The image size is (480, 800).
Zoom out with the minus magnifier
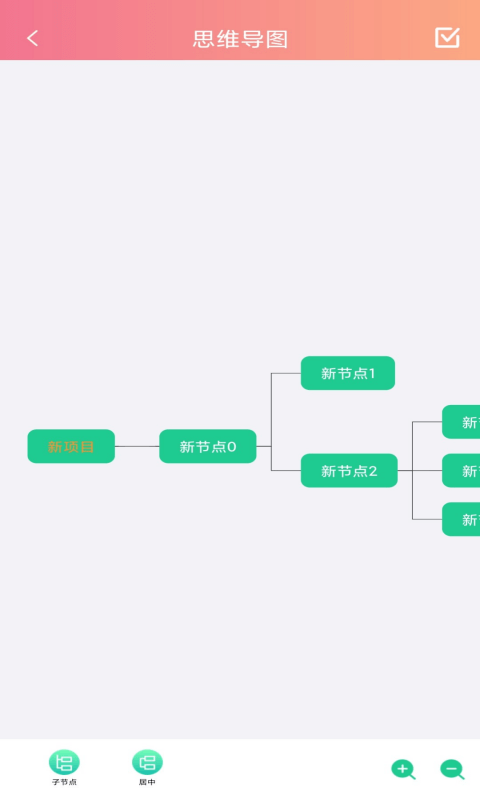coord(452,769)
